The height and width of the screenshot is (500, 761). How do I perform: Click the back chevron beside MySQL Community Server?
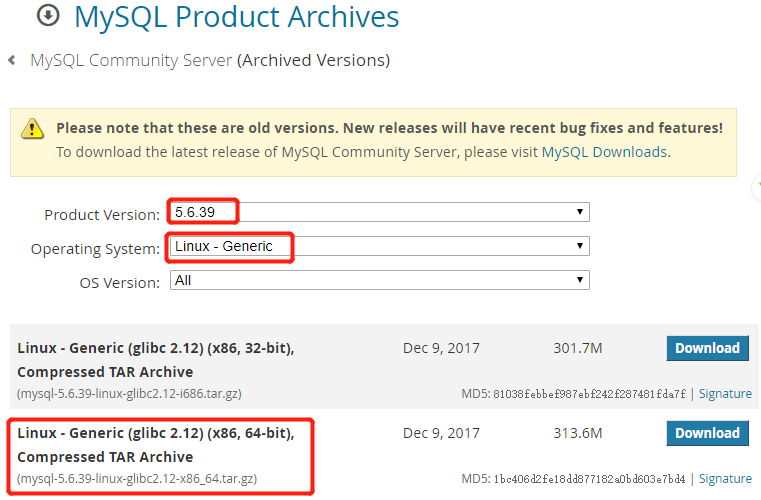coord(12,60)
